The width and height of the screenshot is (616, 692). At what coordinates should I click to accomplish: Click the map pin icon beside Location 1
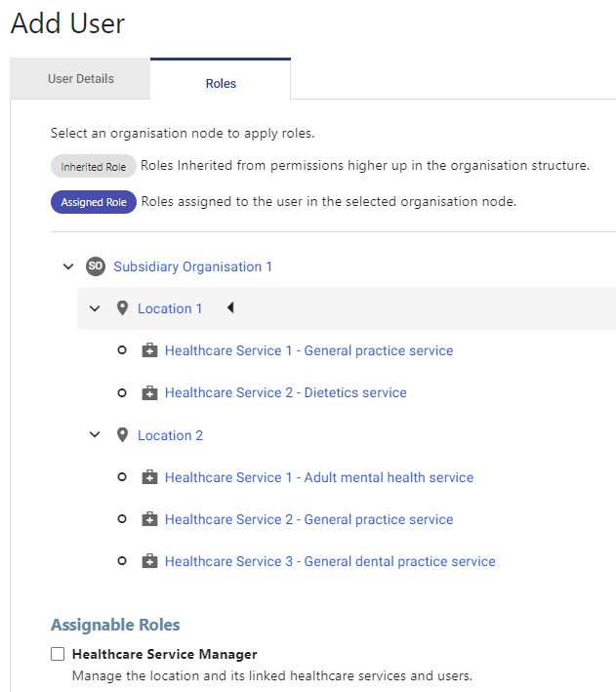pos(122,308)
